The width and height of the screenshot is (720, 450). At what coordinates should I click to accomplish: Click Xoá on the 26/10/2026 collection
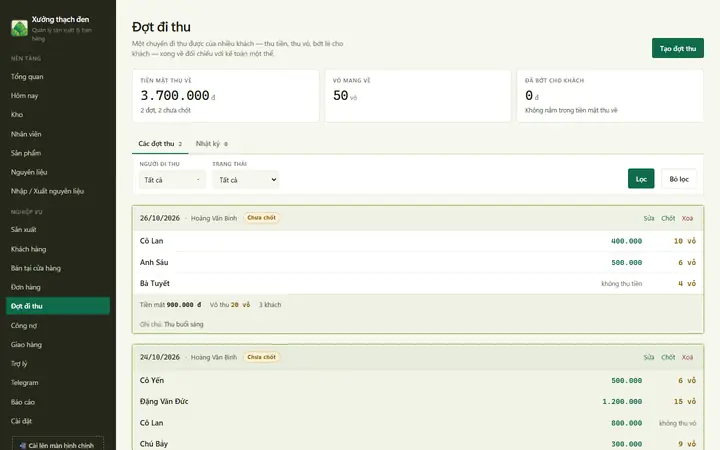tap(687, 218)
